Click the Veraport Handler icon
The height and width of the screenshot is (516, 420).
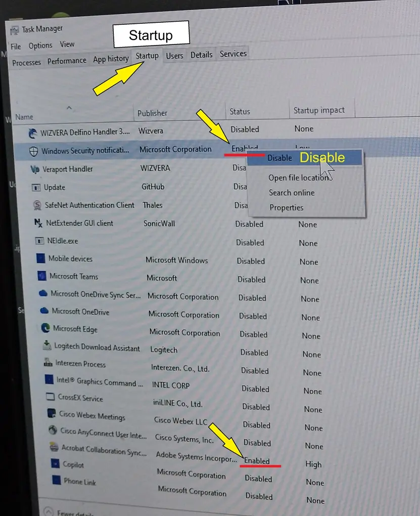pyautogui.click(x=35, y=169)
